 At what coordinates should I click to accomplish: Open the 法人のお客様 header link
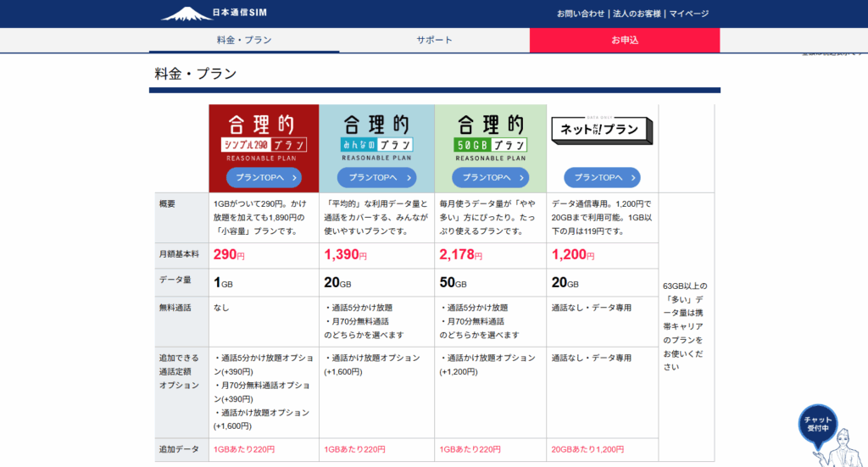point(637,14)
